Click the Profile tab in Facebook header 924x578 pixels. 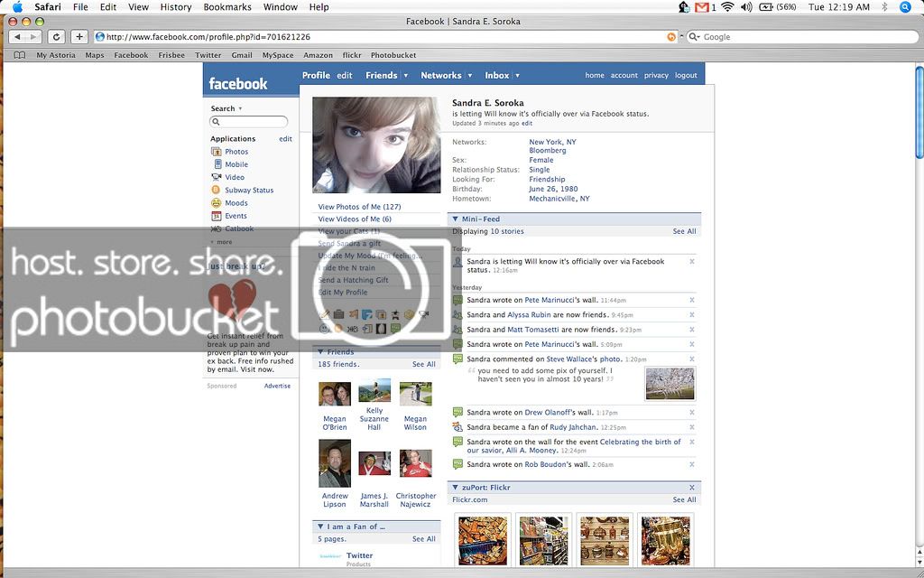tap(316, 76)
